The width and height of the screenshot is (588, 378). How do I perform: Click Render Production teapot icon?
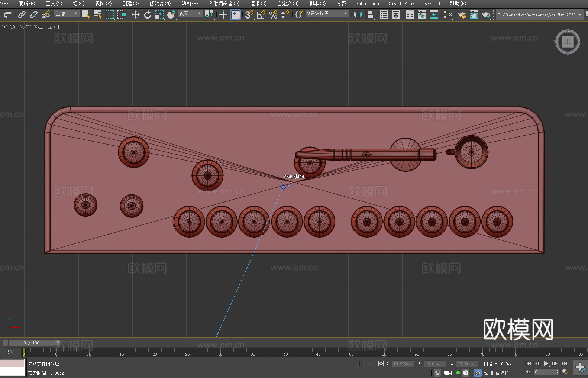point(486,14)
